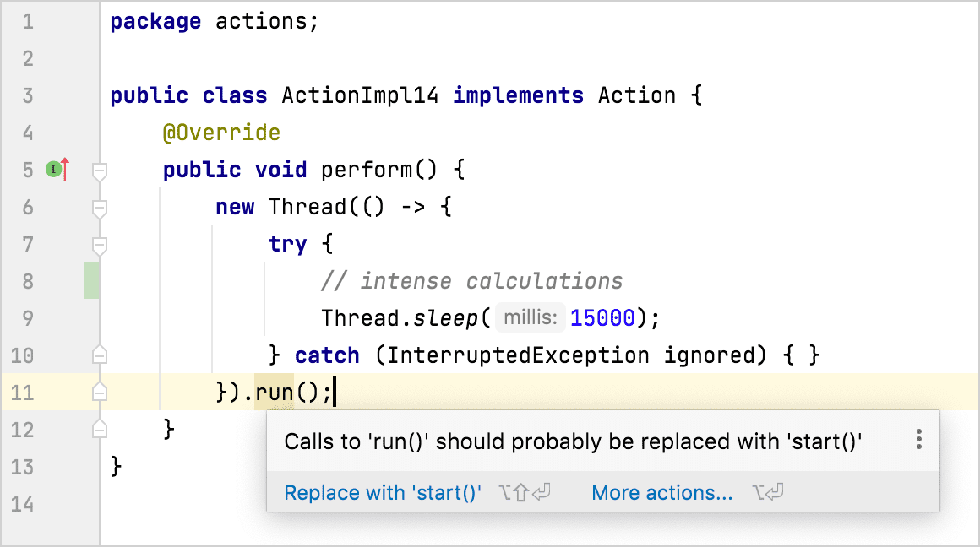Collapse the perform() method fold on line 5
The width and height of the screenshot is (980, 547).
(100, 171)
